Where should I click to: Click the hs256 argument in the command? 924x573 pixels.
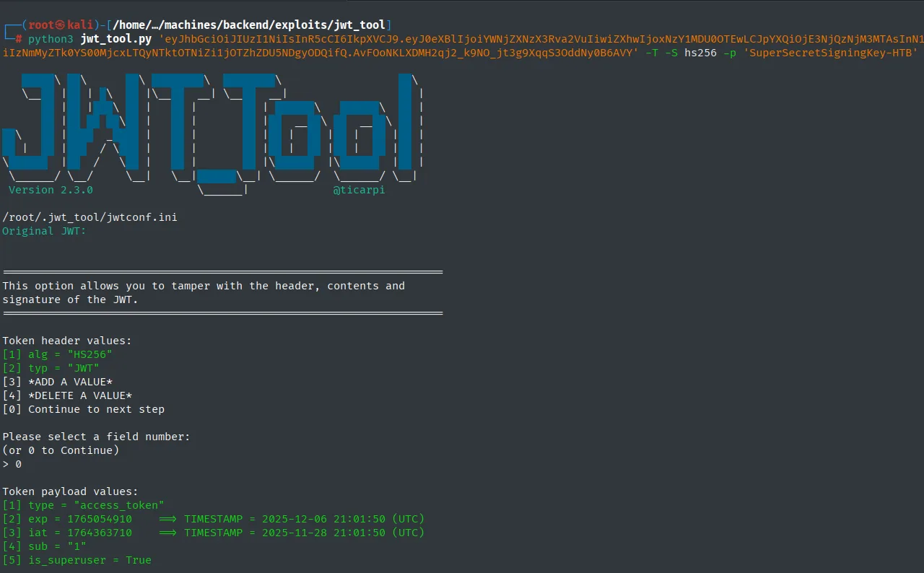click(x=700, y=52)
